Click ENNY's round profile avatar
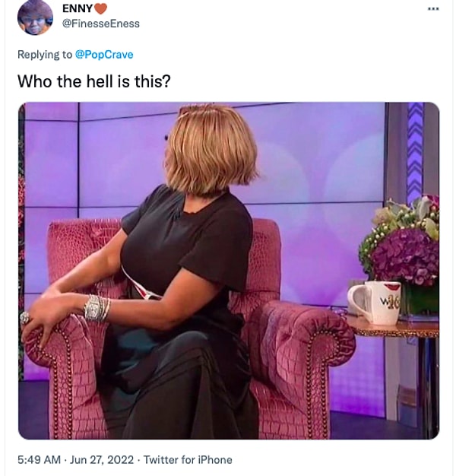 [35, 17]
